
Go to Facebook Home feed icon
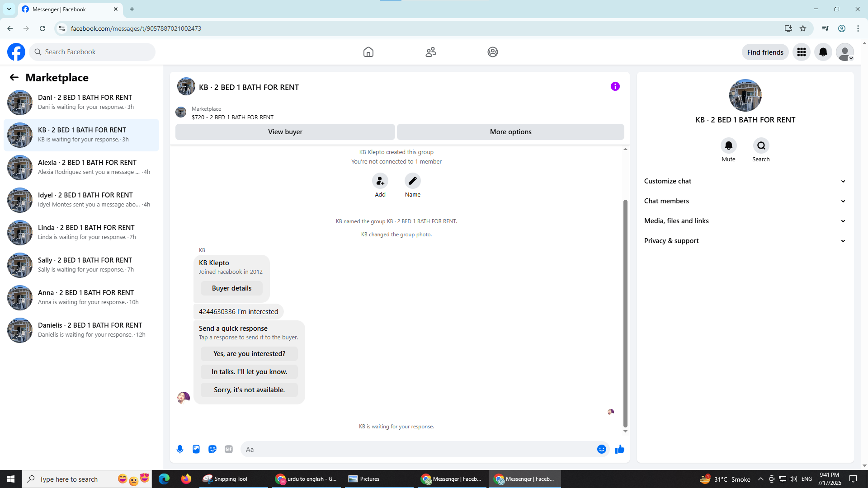368,52
